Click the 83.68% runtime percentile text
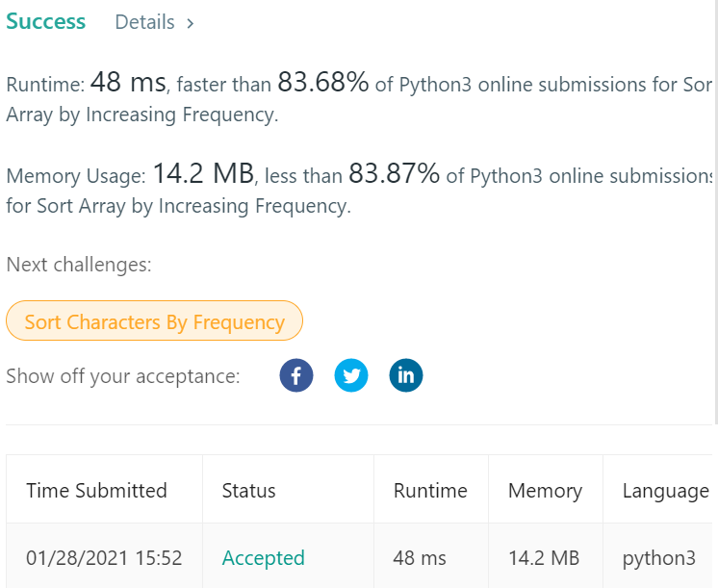Screen dimensions: 718x588 [322, 84]
